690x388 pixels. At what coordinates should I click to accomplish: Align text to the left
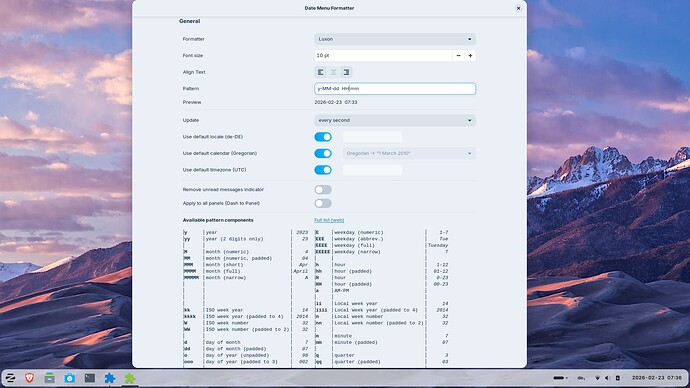pos(321,72)
